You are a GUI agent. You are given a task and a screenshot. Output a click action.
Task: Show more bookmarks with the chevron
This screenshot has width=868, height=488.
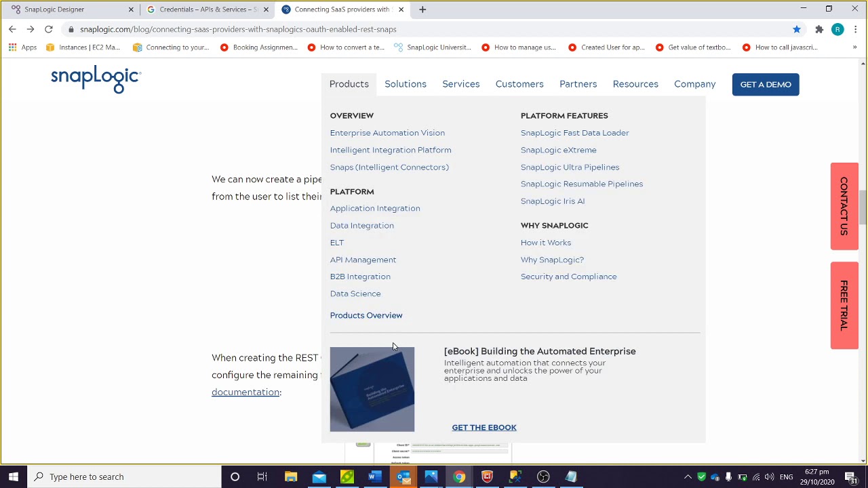(x=854, y=47)
